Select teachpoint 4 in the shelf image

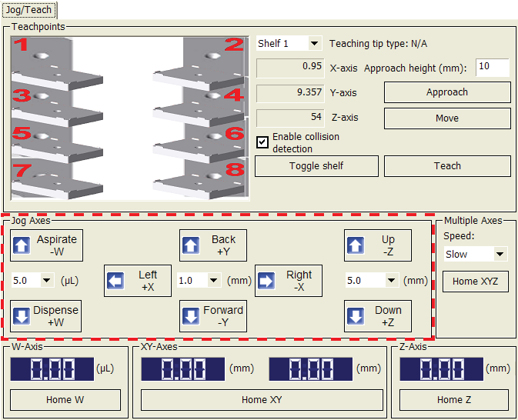[x=232, y=95]
